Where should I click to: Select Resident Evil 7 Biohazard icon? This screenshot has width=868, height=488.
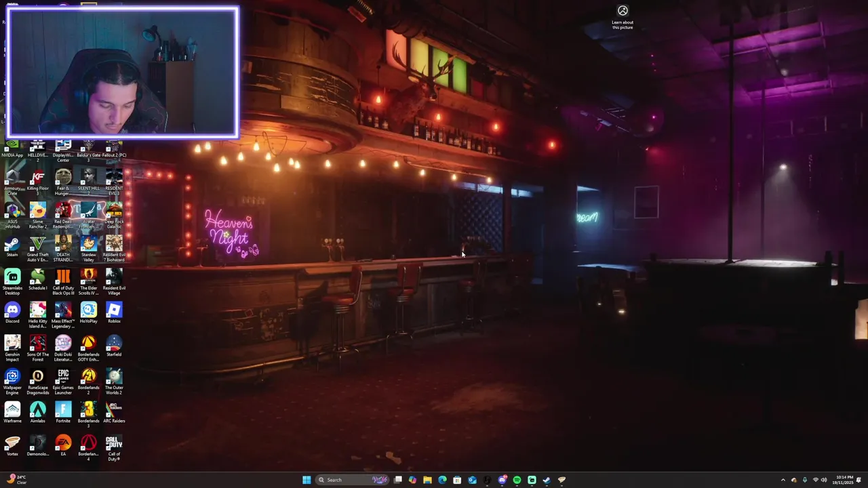(x=114, y=249)
